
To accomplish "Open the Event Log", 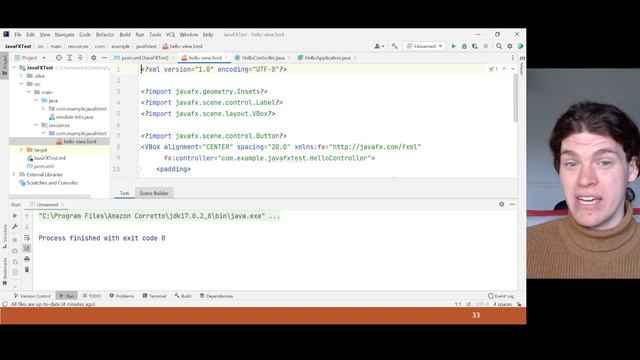I will coord(501,296).
